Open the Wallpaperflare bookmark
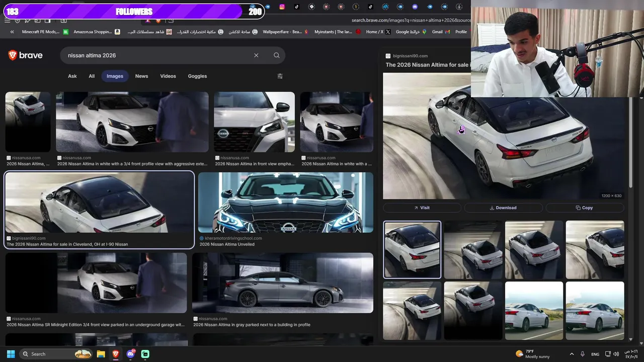644x362 pixels. pyautogui.click(x=286, y=32)
